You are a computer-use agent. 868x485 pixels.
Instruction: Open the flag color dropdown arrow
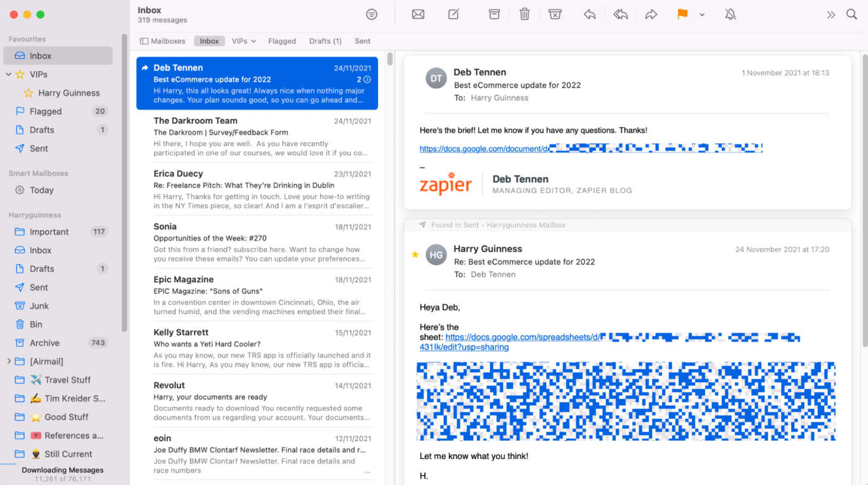(702, 15)
